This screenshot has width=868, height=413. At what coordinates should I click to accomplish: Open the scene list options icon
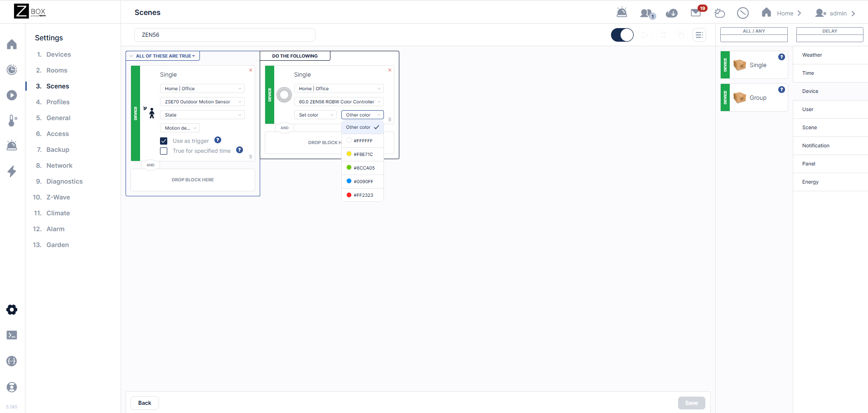[699, 35]
